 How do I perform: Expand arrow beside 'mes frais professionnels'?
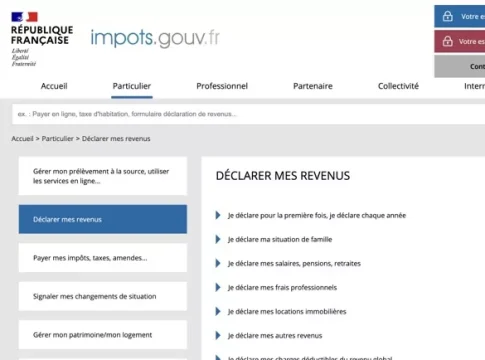point(218,287)
